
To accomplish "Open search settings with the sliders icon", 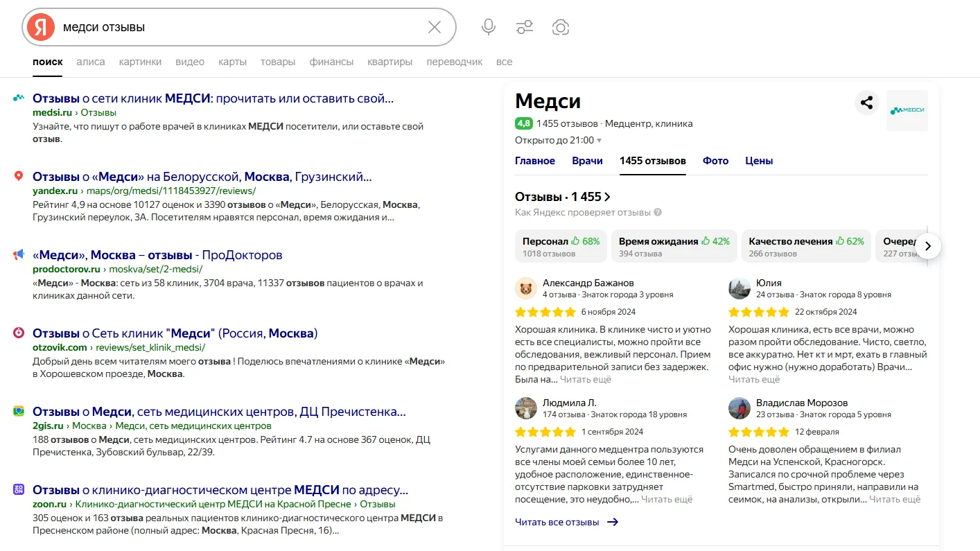I will (x=524, y=26).
